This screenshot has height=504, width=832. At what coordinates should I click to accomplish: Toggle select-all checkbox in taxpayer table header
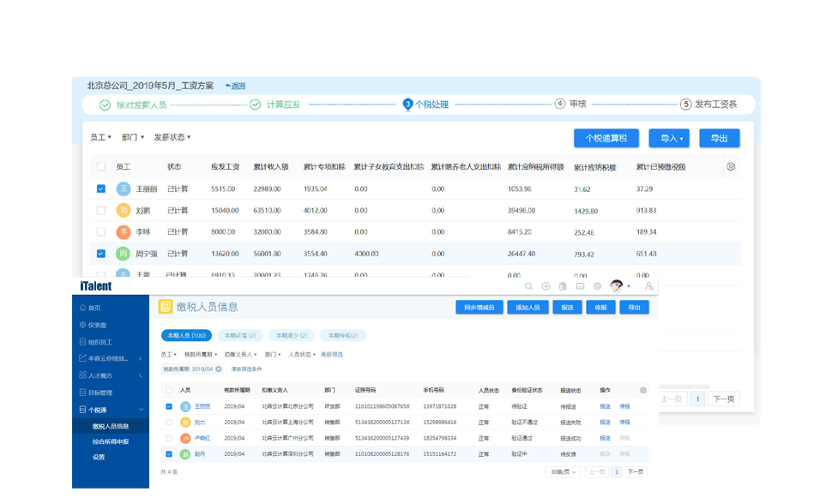click(169, 390)
